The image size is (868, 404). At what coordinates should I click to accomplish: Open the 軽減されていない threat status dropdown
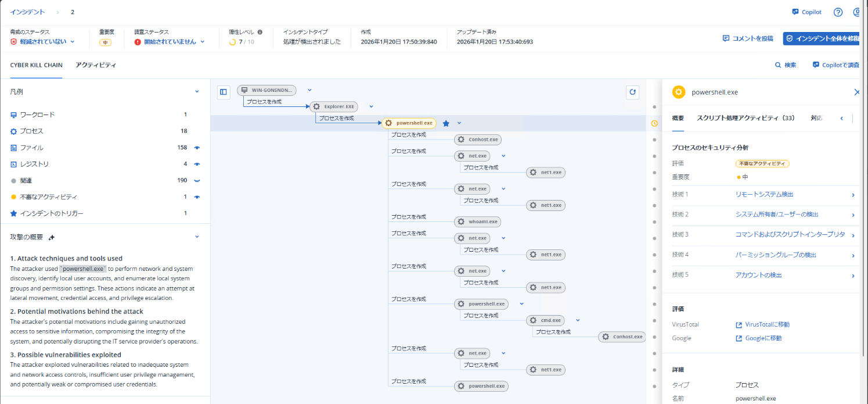click(x=44, y=42)
